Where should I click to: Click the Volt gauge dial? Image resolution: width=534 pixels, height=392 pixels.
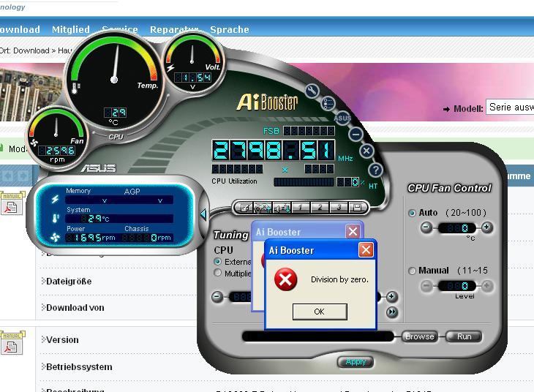(x=192, y=62)
